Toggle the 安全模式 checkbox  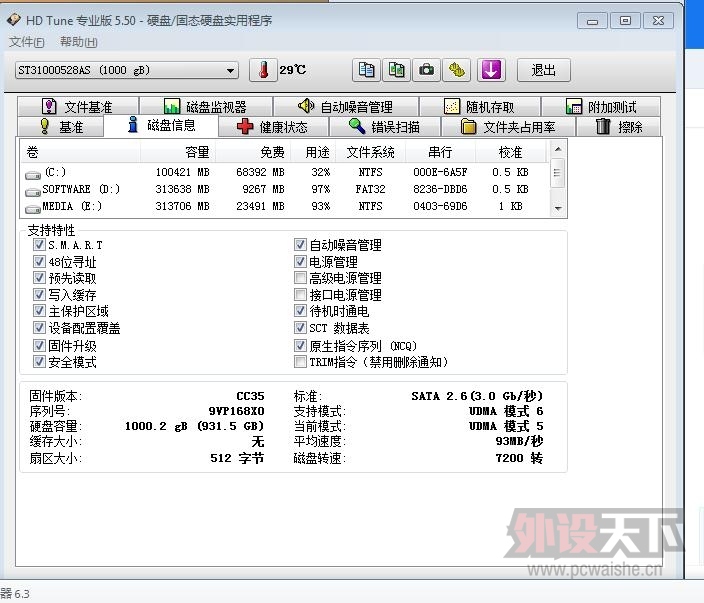coord(39,361)
